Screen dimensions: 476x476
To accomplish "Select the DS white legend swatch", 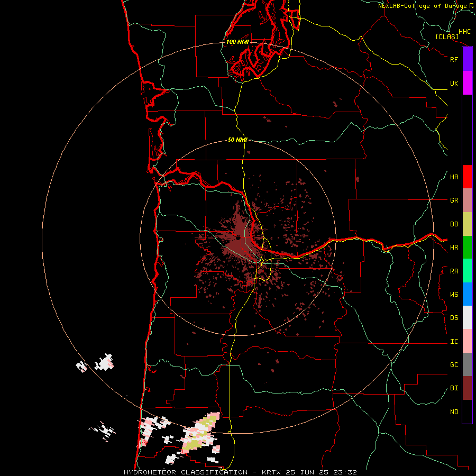I will pos(467,317).
